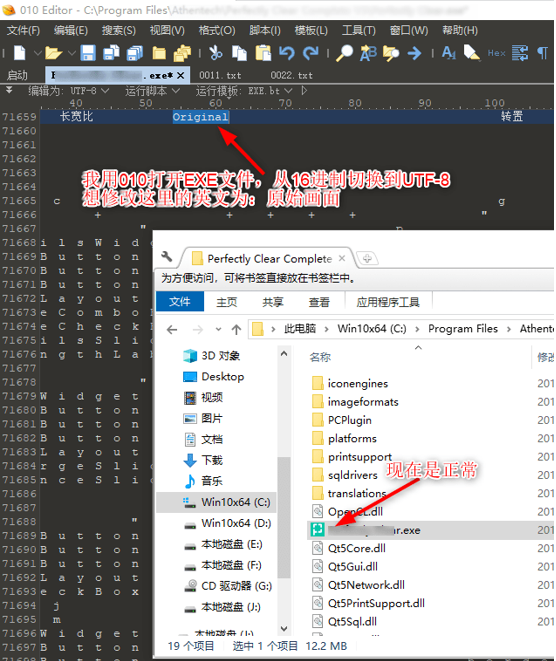Open the 模板(L) menu
The image size is (556, 661).
coord(311,30)
